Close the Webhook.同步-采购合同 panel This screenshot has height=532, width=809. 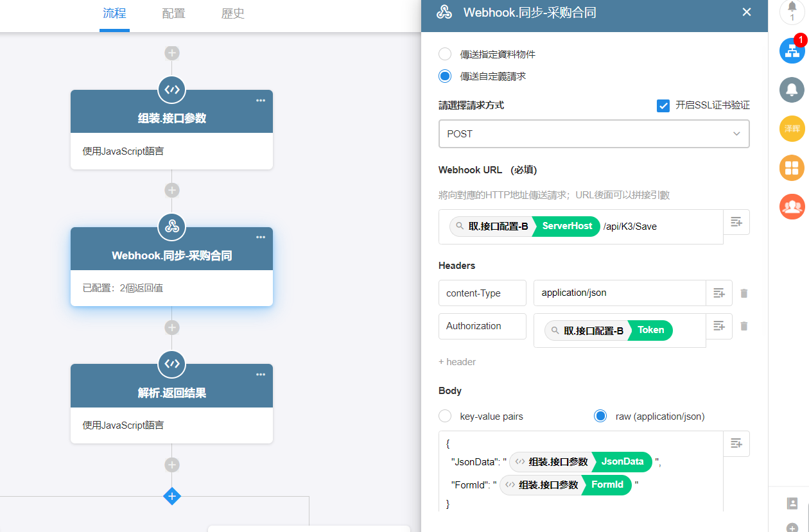(746, 12)
